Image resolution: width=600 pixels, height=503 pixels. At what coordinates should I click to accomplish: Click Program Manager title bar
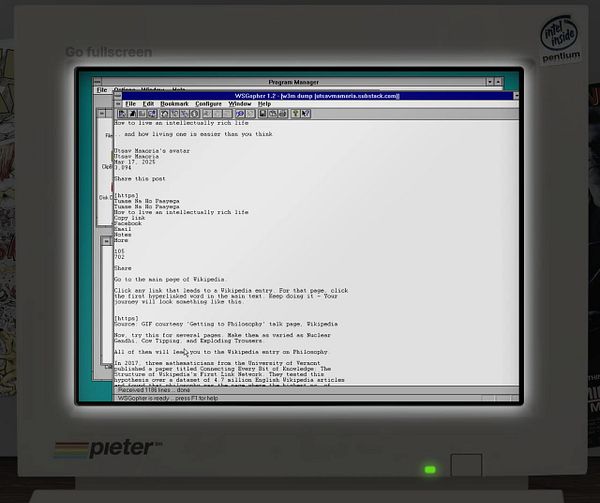[x=293, y=82]
